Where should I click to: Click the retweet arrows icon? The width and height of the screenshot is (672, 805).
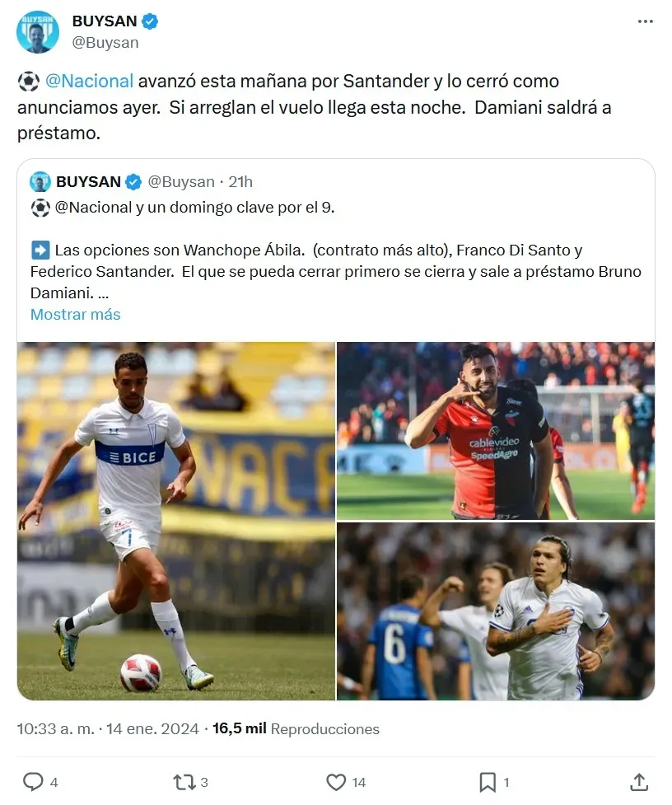[x=184, y=782]
